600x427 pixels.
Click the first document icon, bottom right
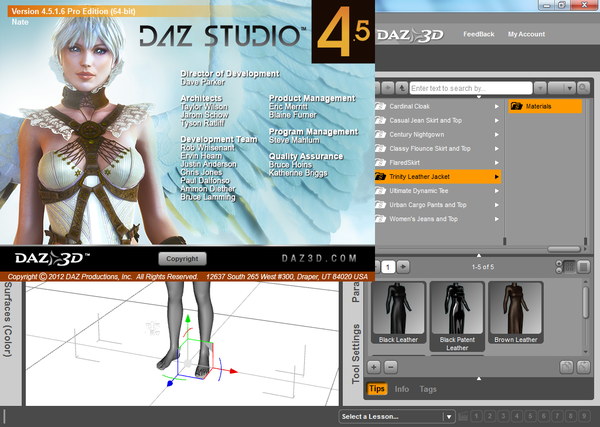[566, 367]
